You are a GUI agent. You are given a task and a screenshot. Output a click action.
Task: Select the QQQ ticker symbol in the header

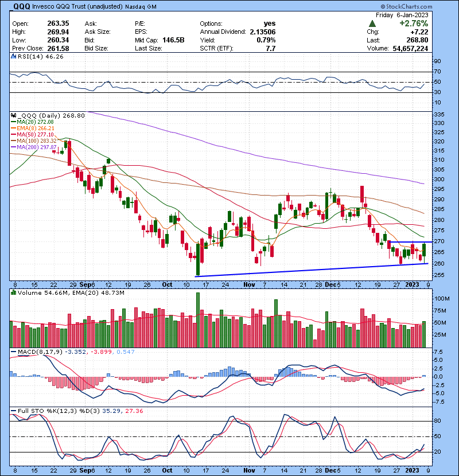coord(22,6)
